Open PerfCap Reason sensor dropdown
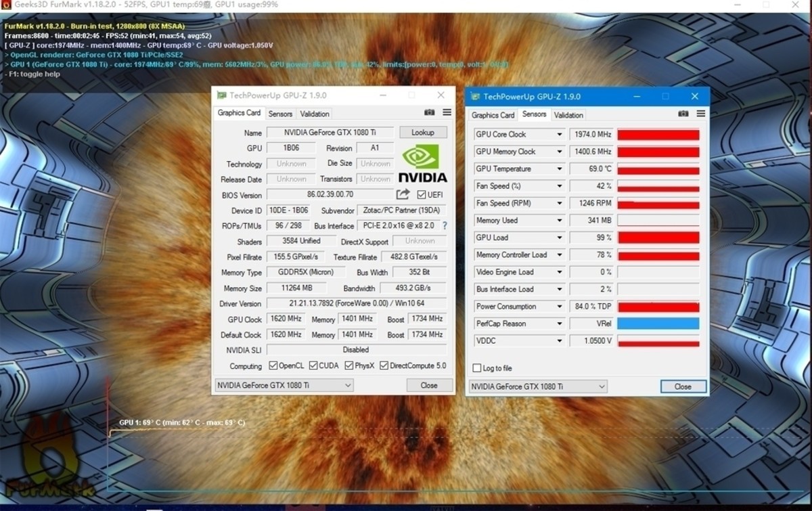The width and height of the screenshot is (812, 511). coord(559,324)
